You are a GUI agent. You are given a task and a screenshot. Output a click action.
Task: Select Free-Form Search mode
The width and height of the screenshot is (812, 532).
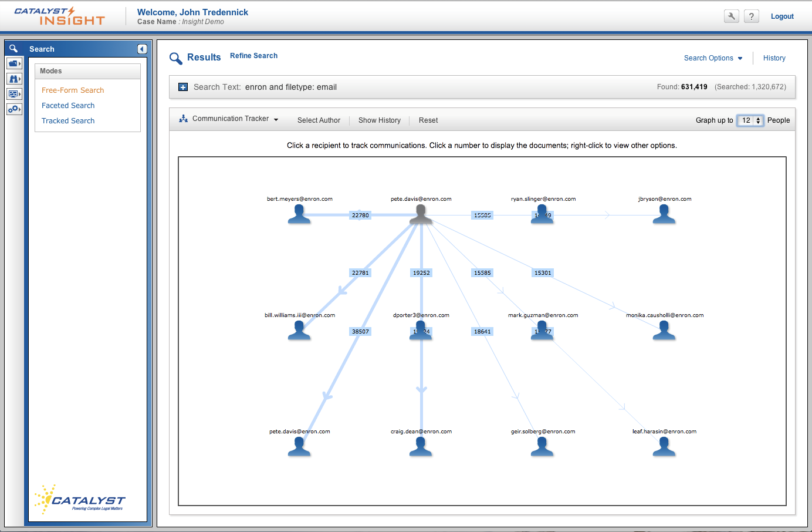[x=73, y=90]
